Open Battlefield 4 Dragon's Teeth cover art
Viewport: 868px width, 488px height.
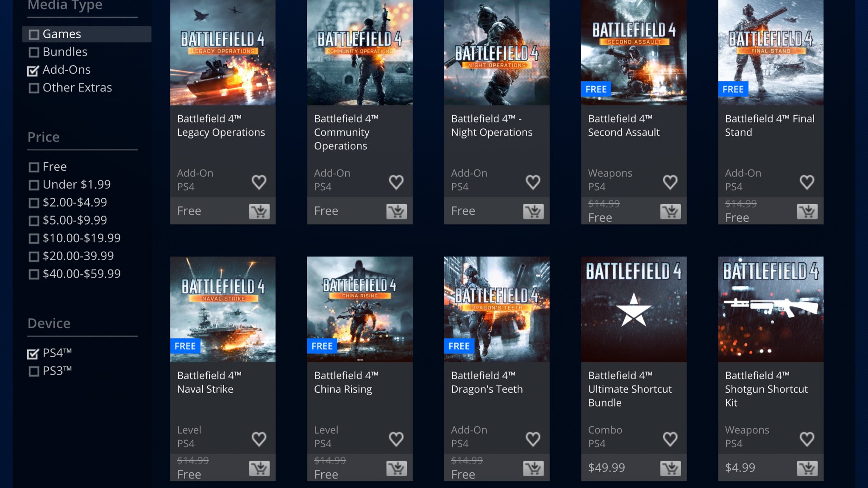click(x=497, y=309)
